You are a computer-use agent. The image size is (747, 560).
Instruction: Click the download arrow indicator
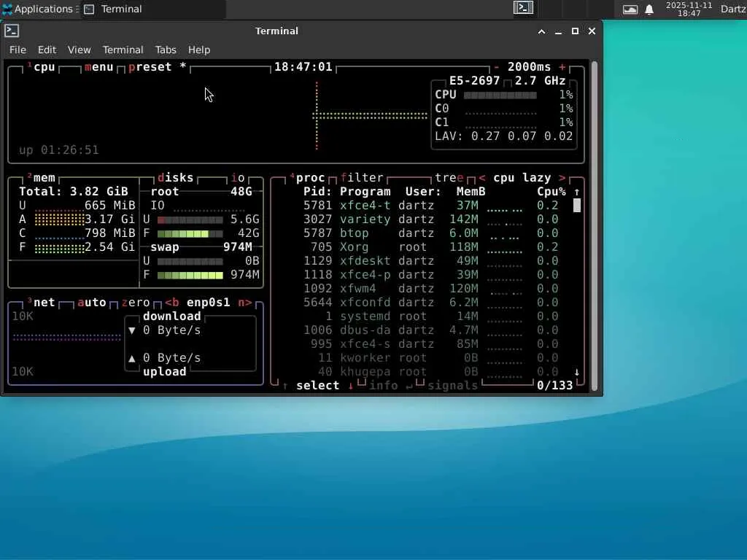click(132, 330)
